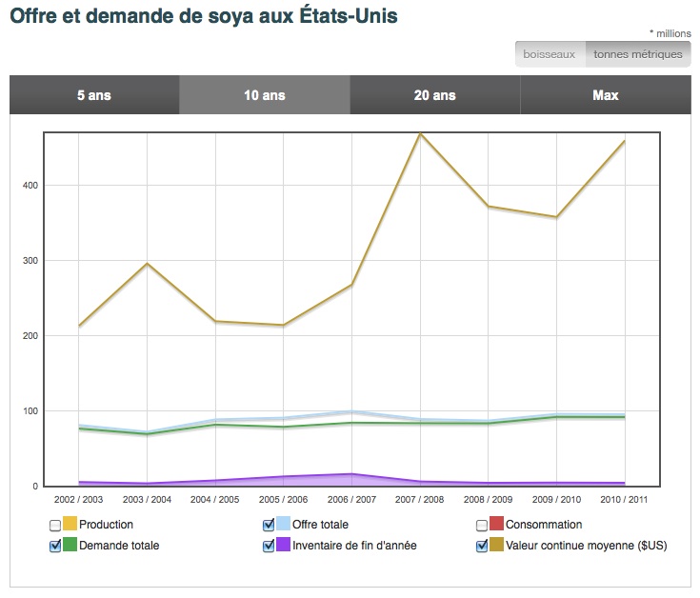Click the 2007 / 2008 peak on chart
The width and height of the screenshot is (700, 598).
click(420, 133)
